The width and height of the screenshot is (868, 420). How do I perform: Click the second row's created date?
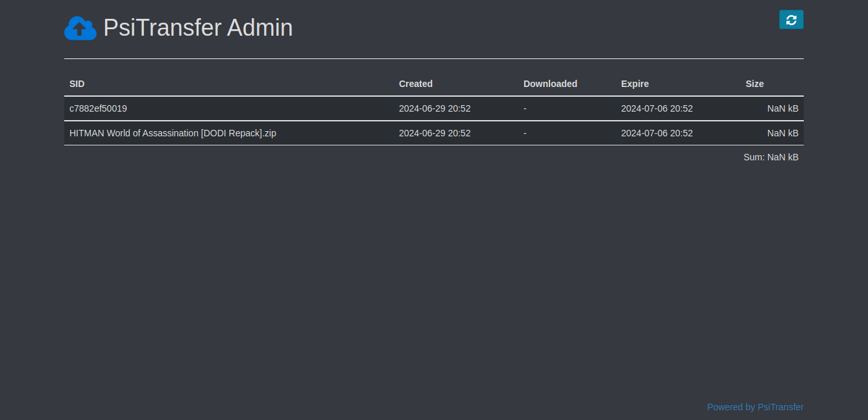(435, 133)
